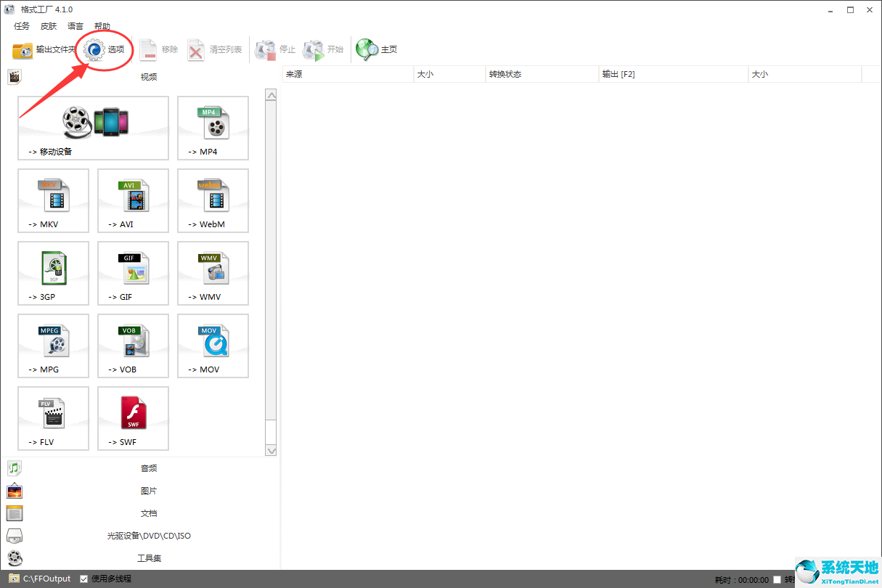Screen dimensions: 882x588
Task: Select the MP4 conversion icon
Action: [x=213, y=123]
